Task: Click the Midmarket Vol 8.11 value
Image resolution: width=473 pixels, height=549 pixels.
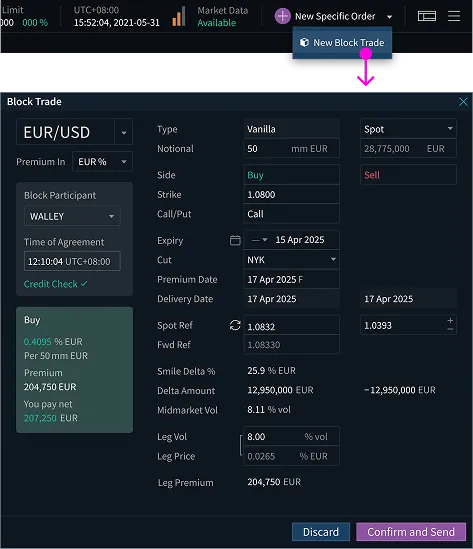Action: click(269, 410)
